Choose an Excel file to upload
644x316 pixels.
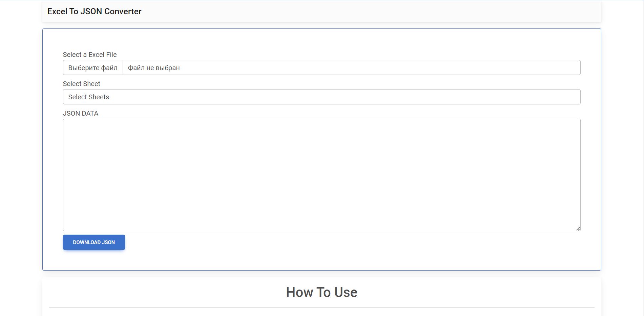pyautogui.click(x=93, y=68)
